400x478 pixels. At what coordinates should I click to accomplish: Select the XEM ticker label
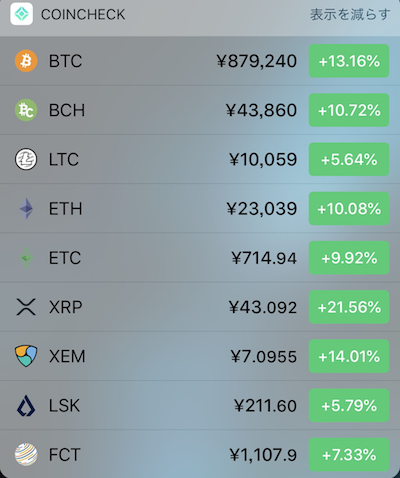[67, 356]
